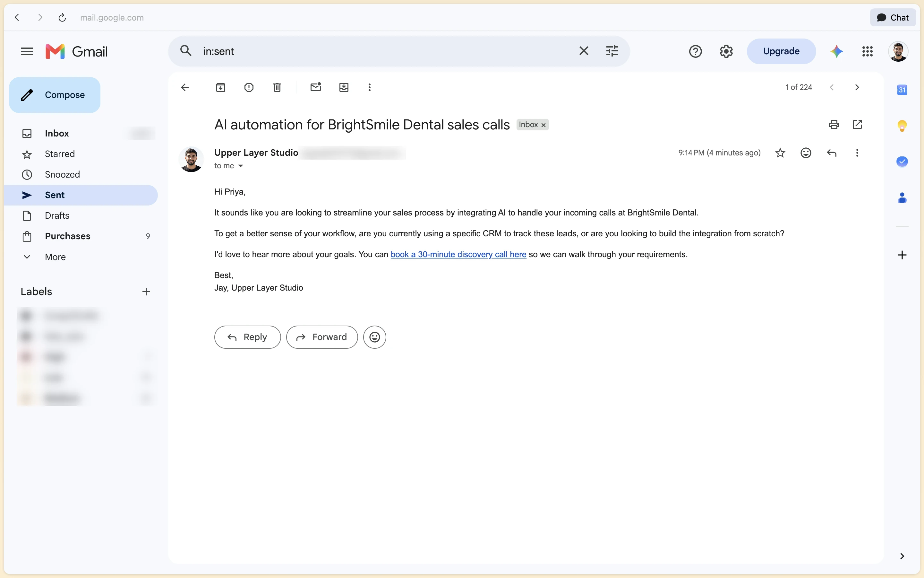Viewport: 924px width, 578px height.
Task: Open the Google apps grid
Action: [x=868, y=51]
